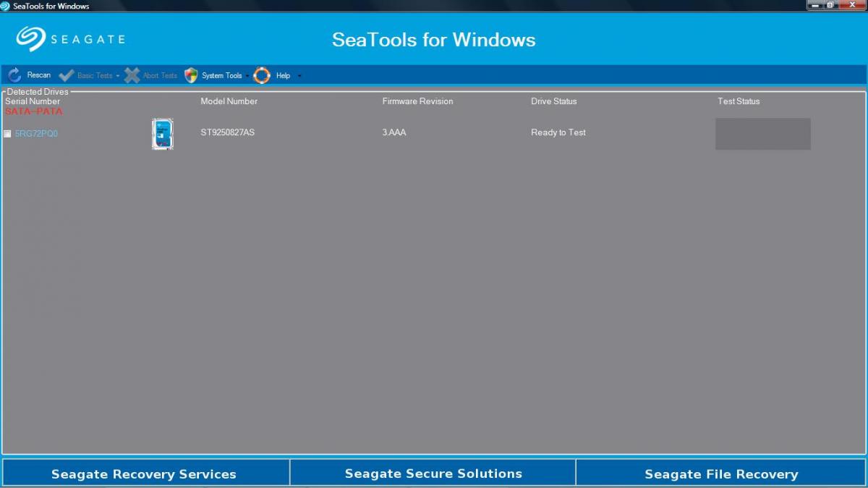Click the Rescan toolbar button
This screenshot has width=868, height=488.
click(x=30, y=75)
